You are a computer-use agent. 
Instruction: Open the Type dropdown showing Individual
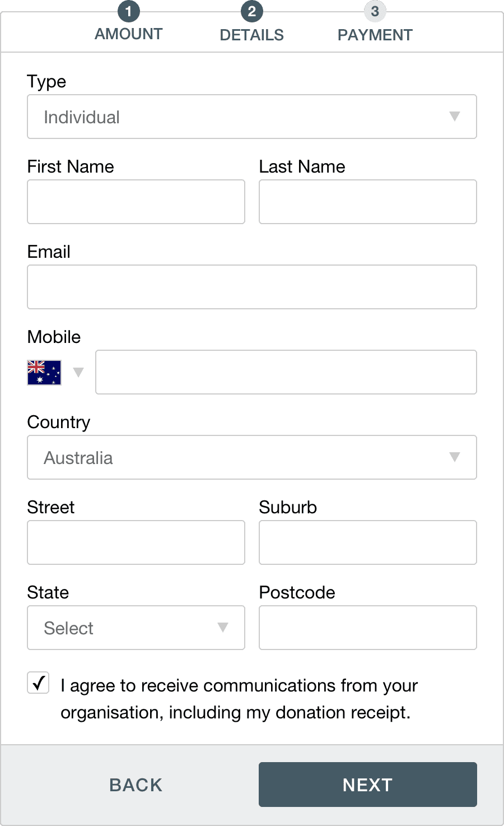tap(251, 117)
